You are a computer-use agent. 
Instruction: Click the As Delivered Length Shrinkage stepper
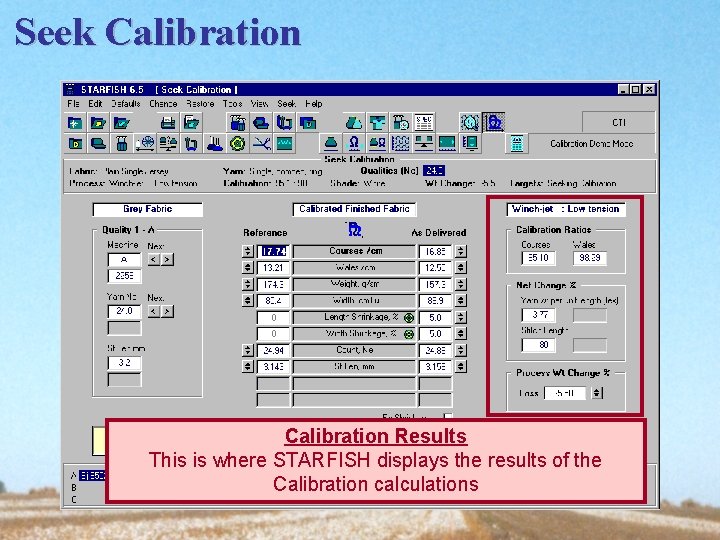point(461,317)
